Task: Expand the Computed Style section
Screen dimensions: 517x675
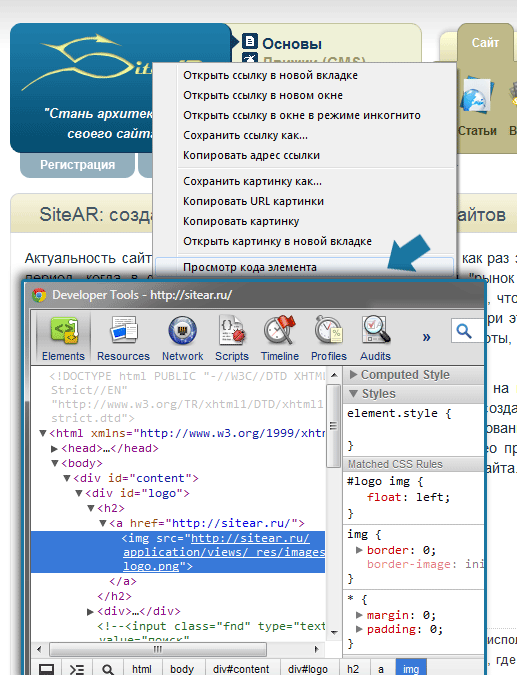Action: pyautogui.click(x=353, y=375)
